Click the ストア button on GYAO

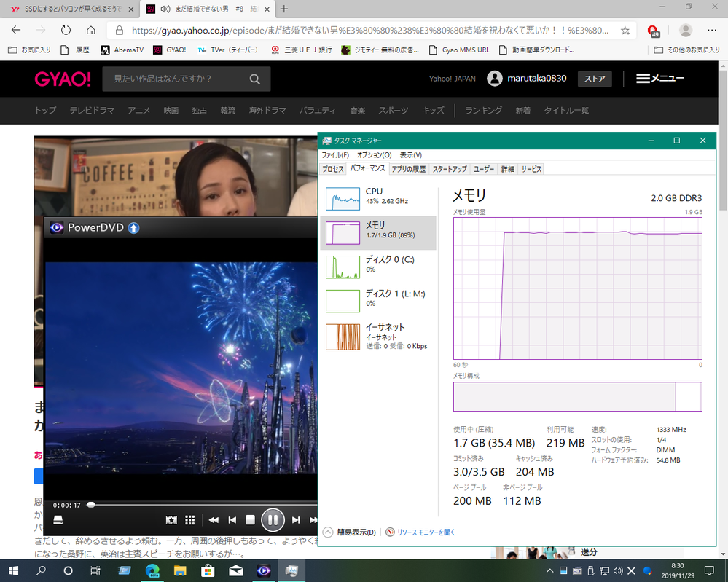click(595, 79)
